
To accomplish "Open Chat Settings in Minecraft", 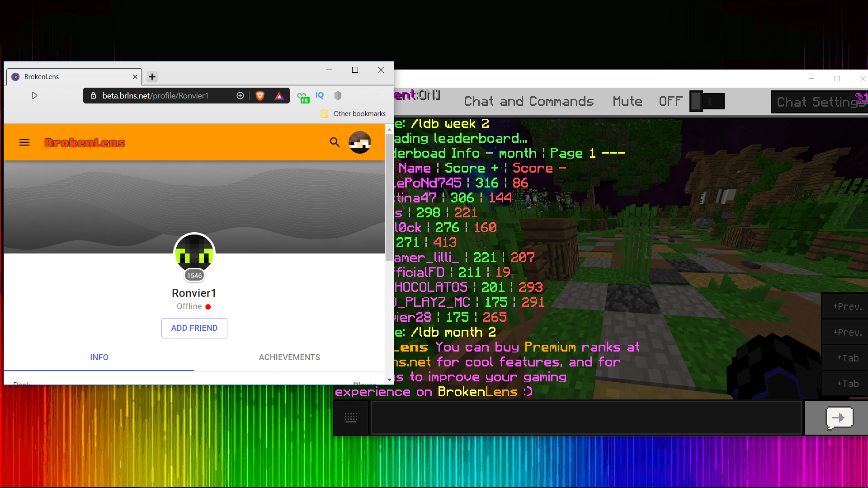I will pos(819,102).
